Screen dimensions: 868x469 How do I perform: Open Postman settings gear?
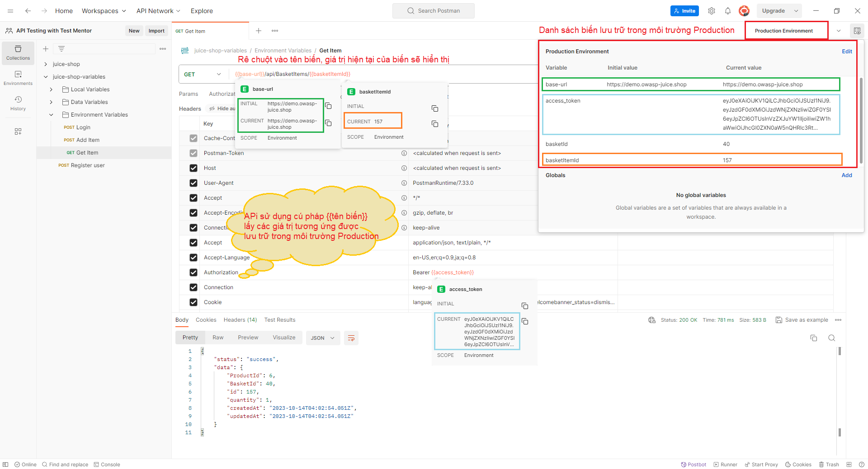tap(712, 11)
